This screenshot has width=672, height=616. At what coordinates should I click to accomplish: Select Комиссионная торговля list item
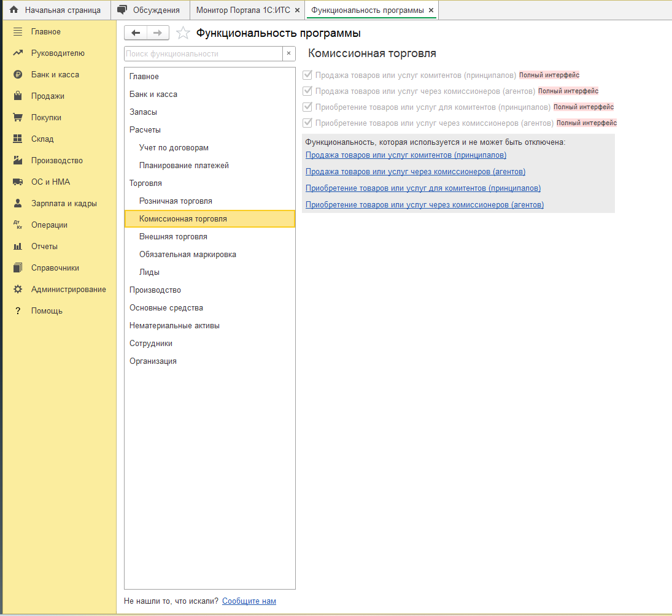[x=209, y=219]
